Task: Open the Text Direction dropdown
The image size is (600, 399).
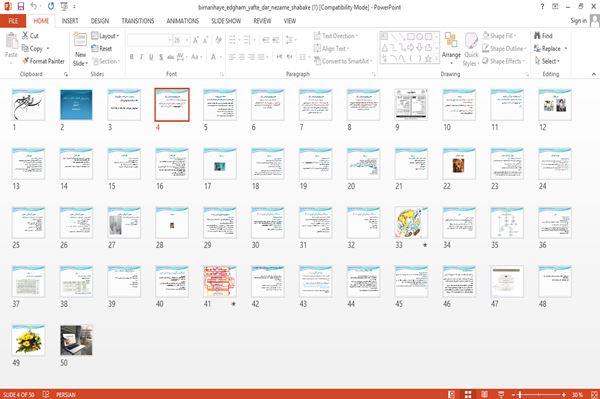Action: click(x=336, y=36)
